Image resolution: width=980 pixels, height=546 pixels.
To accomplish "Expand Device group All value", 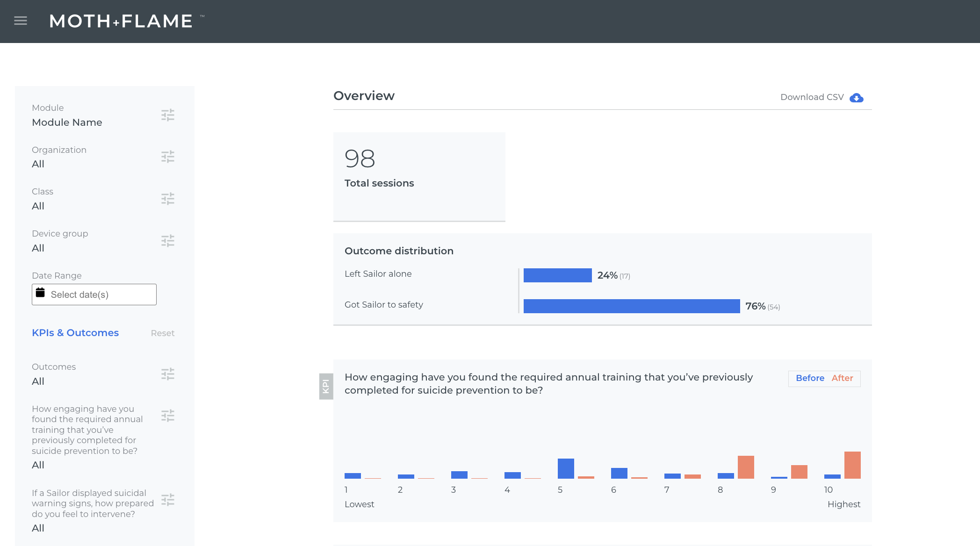I will (38, 248).
